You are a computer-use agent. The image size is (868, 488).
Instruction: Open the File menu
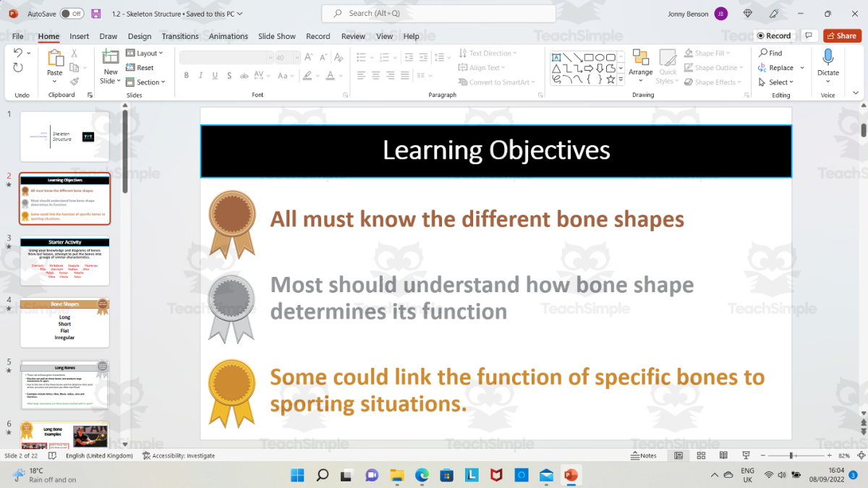pyautogui.click(x=18, y=36)
